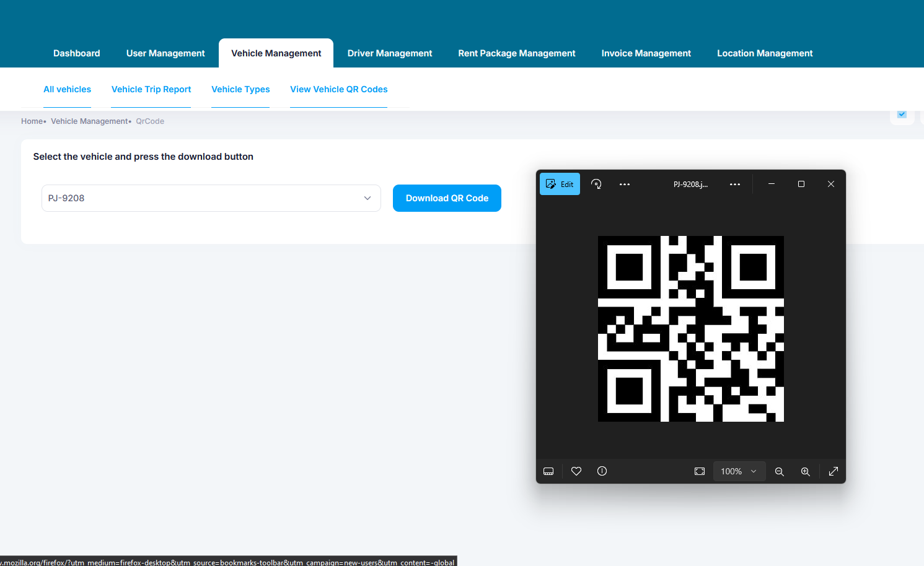Viewport: 924px width, 566px height.
Task: Toggle the blue checkbox icon at top right
Action: 902,115
